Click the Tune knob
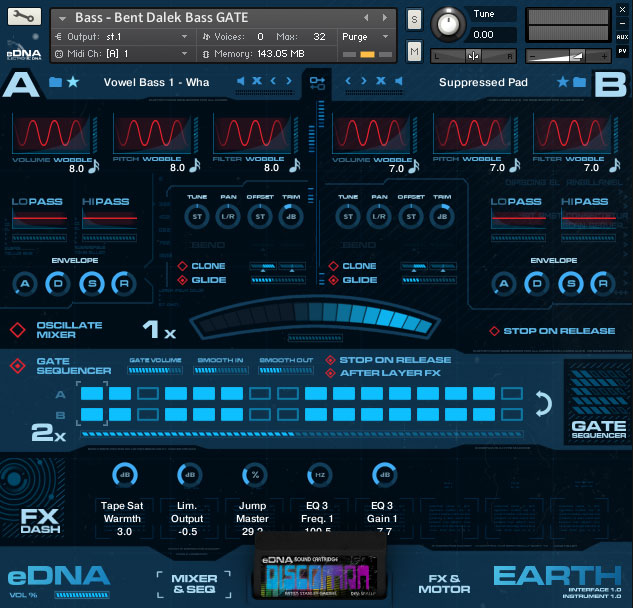 (x=449, y=22)
